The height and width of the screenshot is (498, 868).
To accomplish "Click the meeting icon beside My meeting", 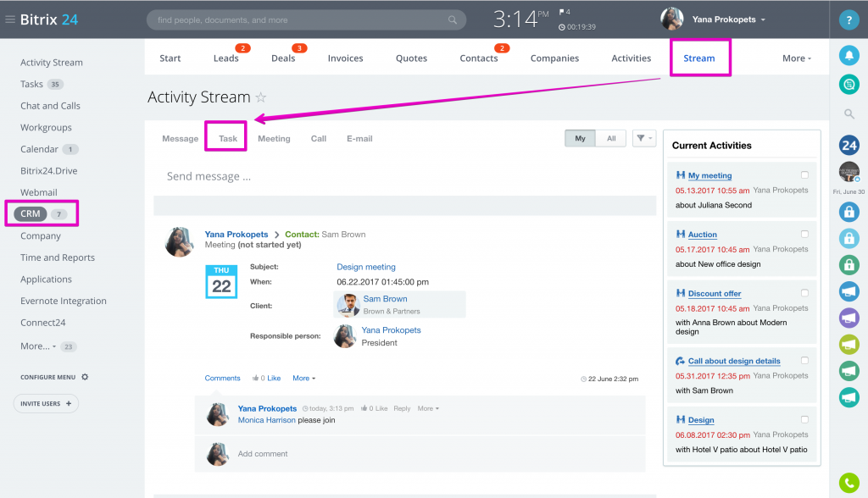I will (x=681, y=174).
